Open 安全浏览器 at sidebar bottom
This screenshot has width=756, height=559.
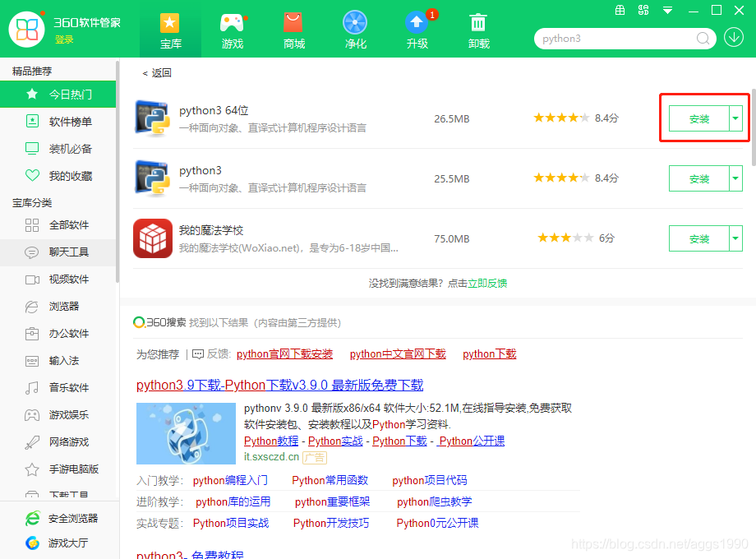[62, 519]
